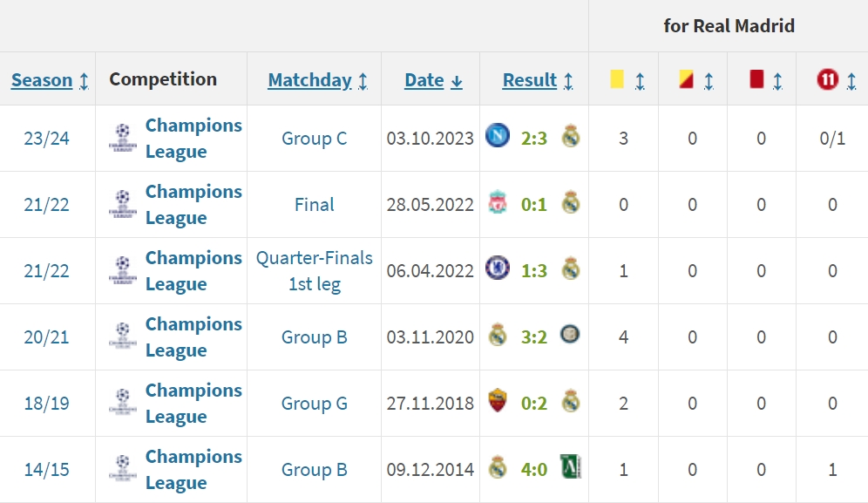Click the Napoli club crest icon
Screen dimensions: 868x503
497,136
